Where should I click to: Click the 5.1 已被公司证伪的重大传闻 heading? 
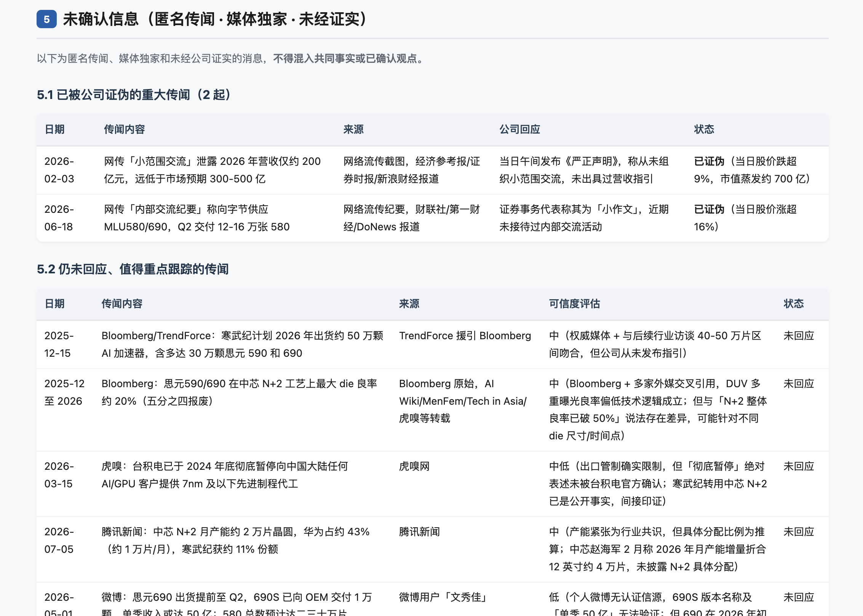[134, 95]
